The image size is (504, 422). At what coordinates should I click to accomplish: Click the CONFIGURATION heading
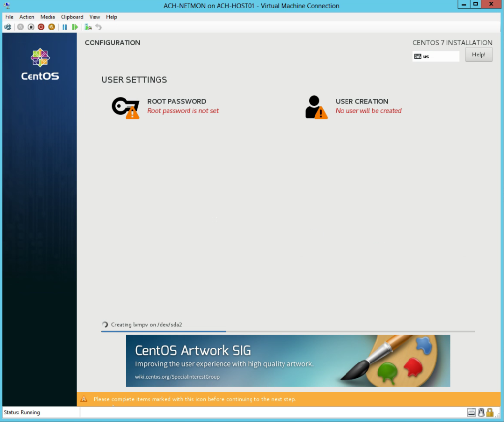tap(113, 43)
